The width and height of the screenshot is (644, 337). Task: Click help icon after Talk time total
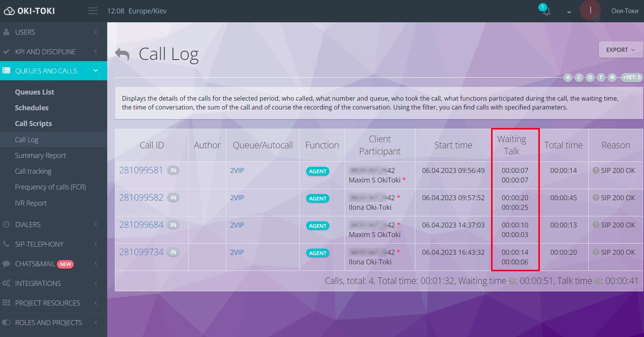(x=598, y=281)
